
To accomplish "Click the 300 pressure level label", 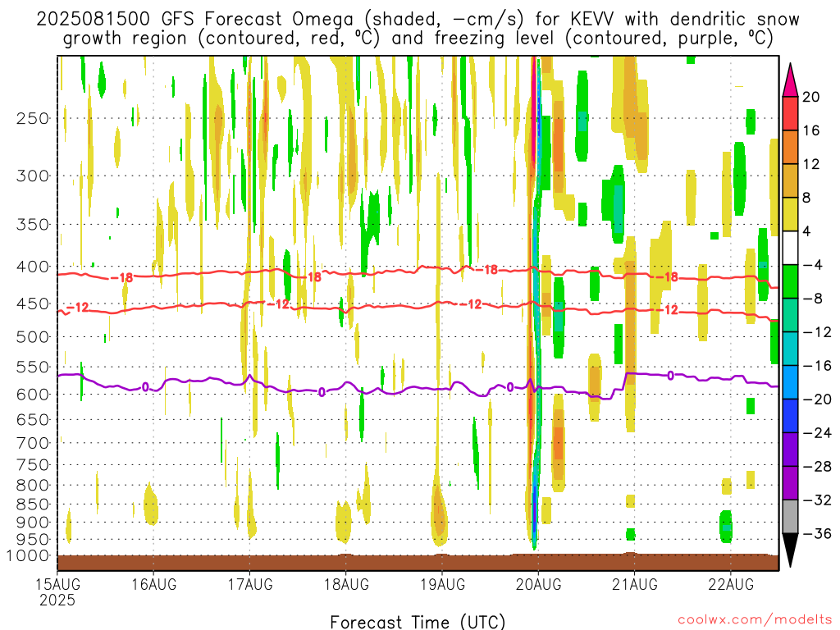I will coord(33,176).
